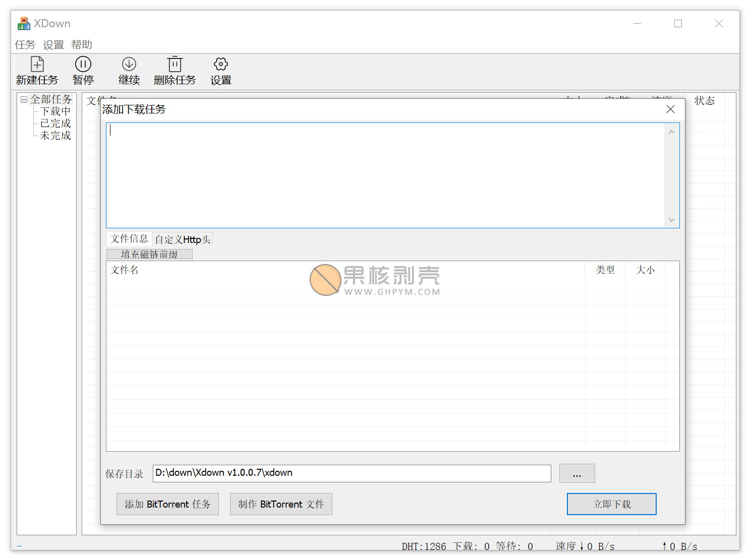
Task: Maximize the XDown window
Action: pyautogui.click(x=678, y=23)
